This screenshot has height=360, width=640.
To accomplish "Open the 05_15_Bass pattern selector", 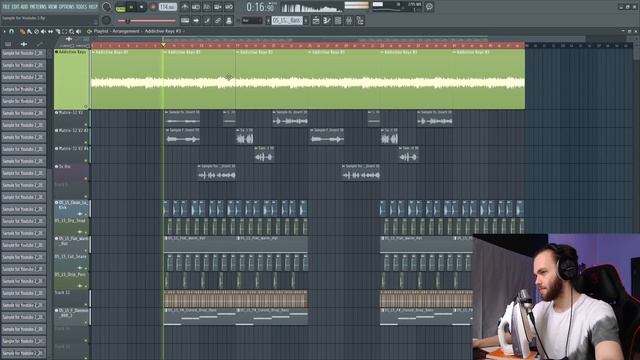I will (287, 20).
